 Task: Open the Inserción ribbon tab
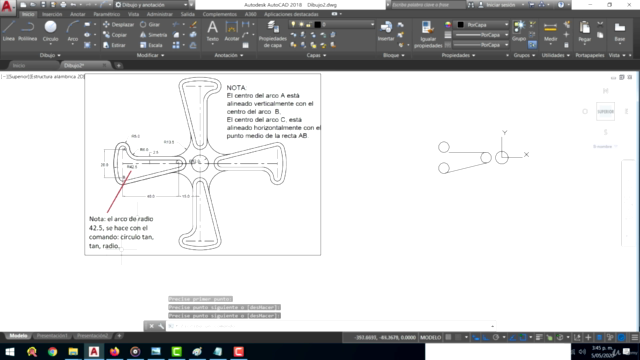[x=52, y=14]
